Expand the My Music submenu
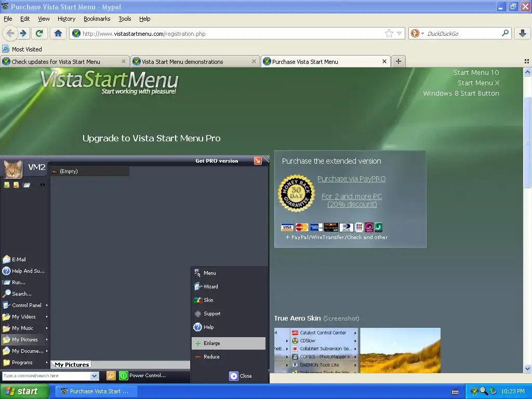Viewport: 532px width, 399px height. point(46,328)
